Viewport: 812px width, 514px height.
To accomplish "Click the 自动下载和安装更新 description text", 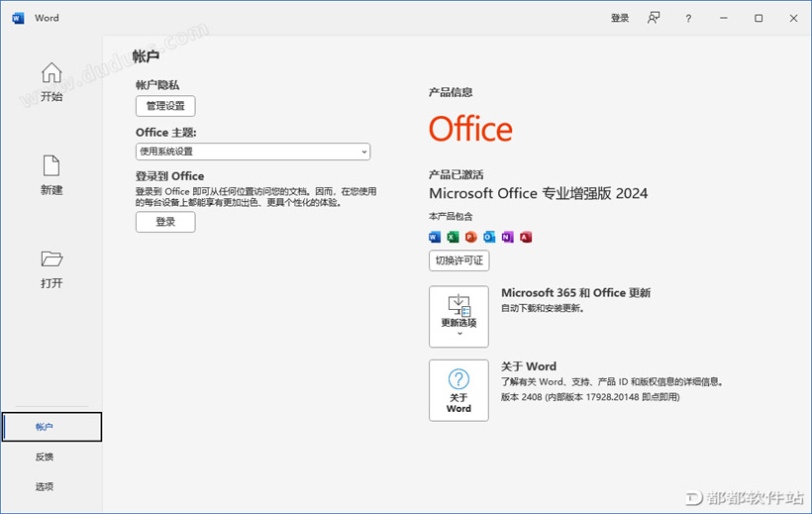I will (x=543, y=308).
